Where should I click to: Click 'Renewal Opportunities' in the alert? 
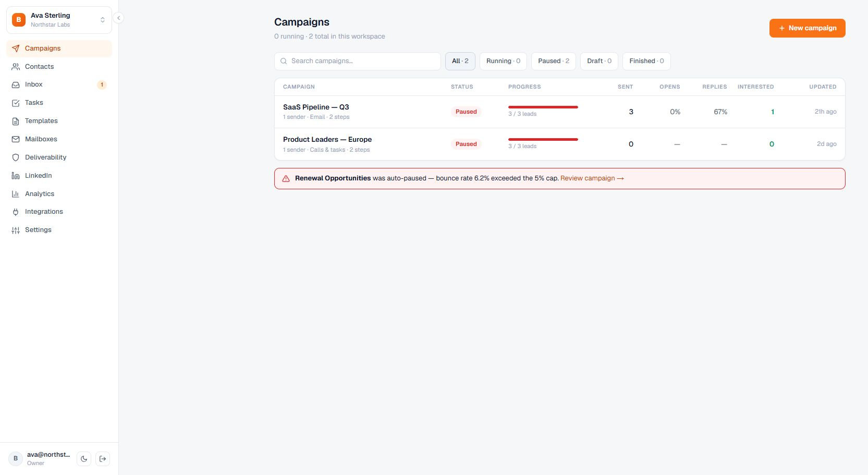click(x=333, y=178)
